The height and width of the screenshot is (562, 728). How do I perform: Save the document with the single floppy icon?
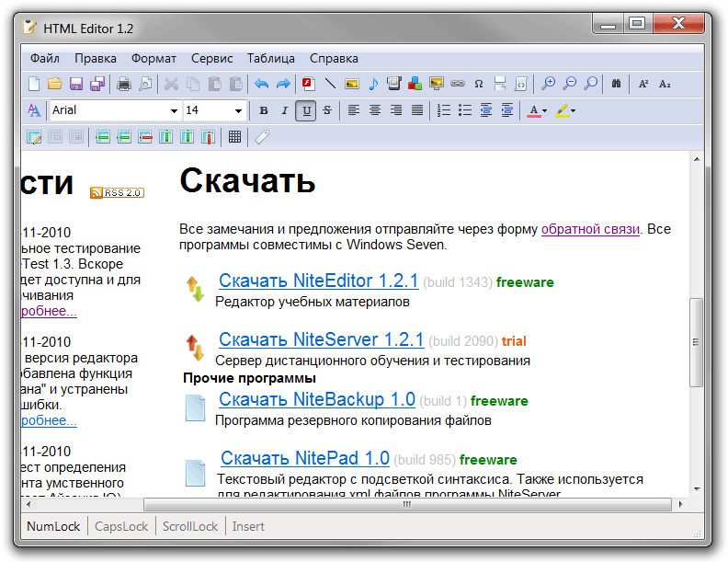(76, 84)
